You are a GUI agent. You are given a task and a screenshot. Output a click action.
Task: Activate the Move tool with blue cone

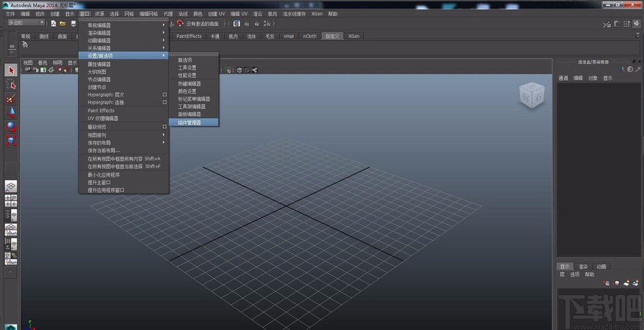11,113
